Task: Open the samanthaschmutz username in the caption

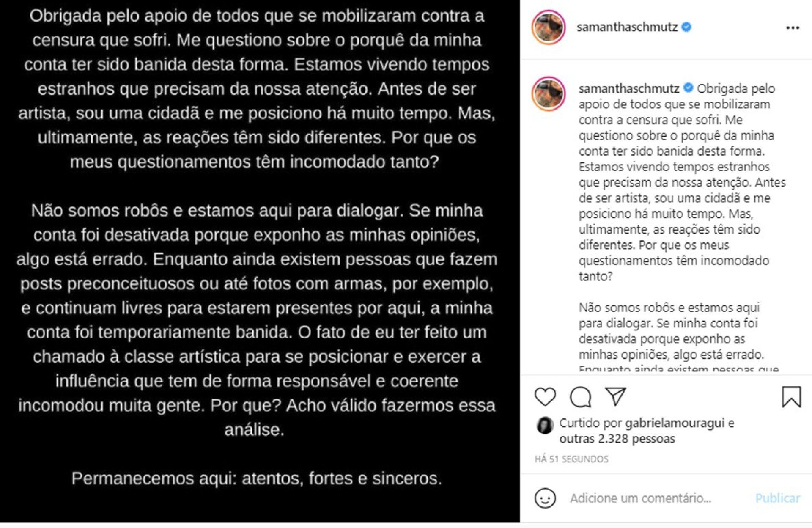Action: (x=628, y=88)
